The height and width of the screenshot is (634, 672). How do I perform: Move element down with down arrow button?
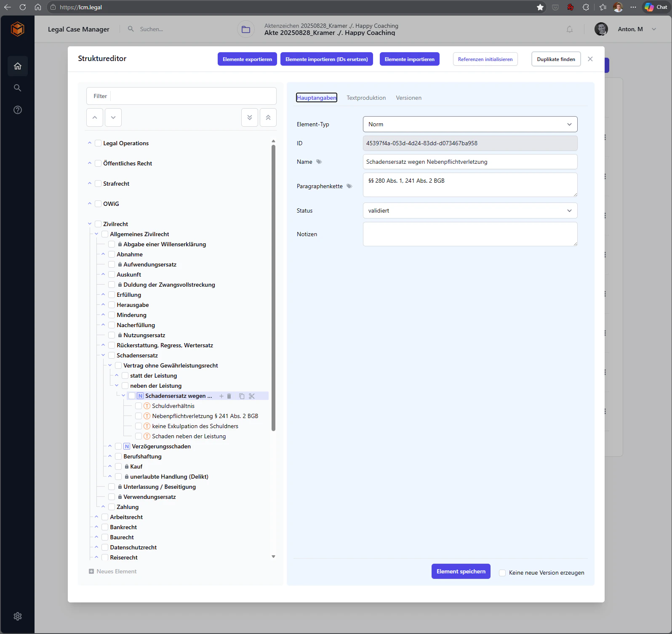click(113, 117)
